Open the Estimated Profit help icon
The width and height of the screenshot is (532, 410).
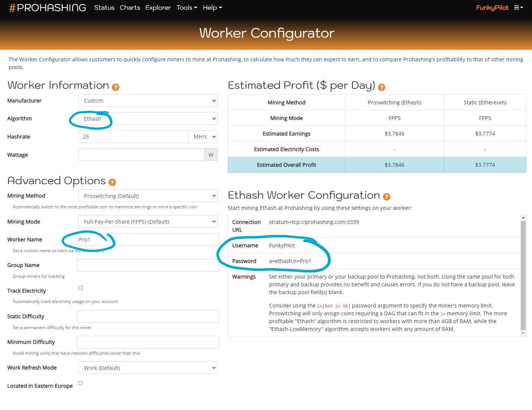381,87
